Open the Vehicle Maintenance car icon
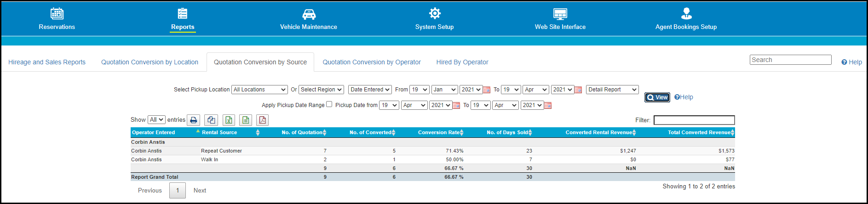Viewport: 868px width, 204px height. [x=309, y=14]
